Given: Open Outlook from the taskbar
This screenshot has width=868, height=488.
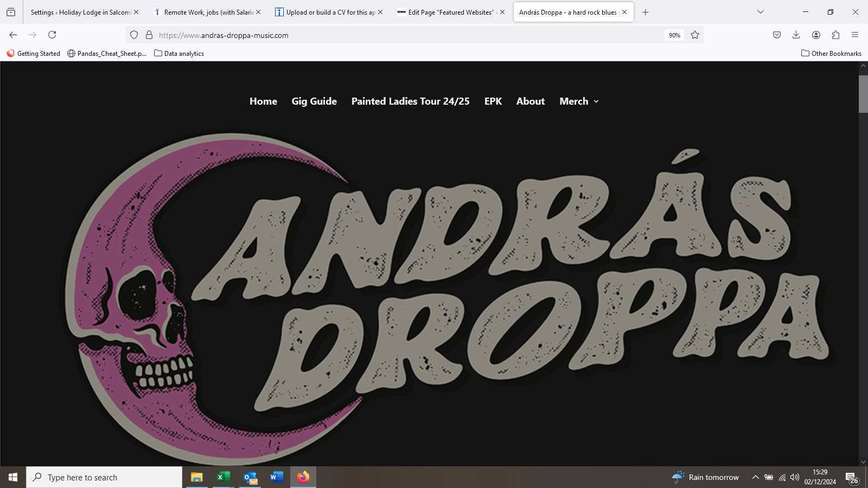Looking at the screenshot, I should (x=250, y=477).
